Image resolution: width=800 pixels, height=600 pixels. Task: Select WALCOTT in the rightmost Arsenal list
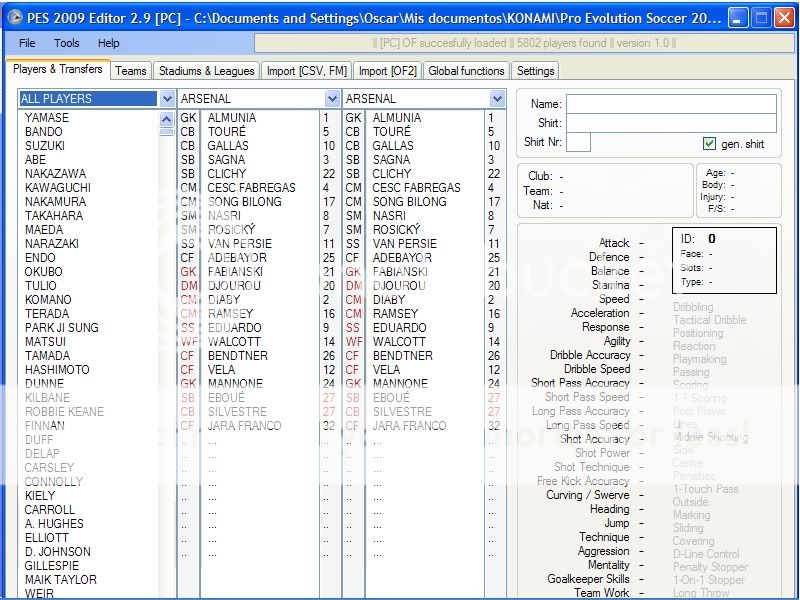[x=399, y=342]
